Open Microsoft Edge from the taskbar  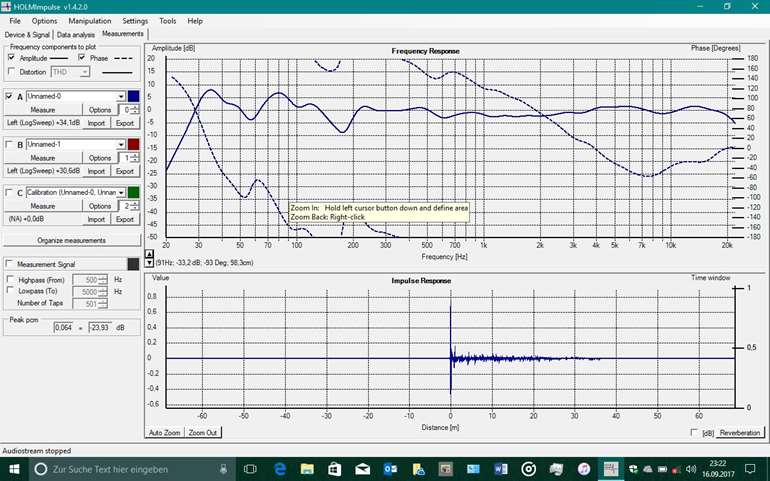[281, 468]
